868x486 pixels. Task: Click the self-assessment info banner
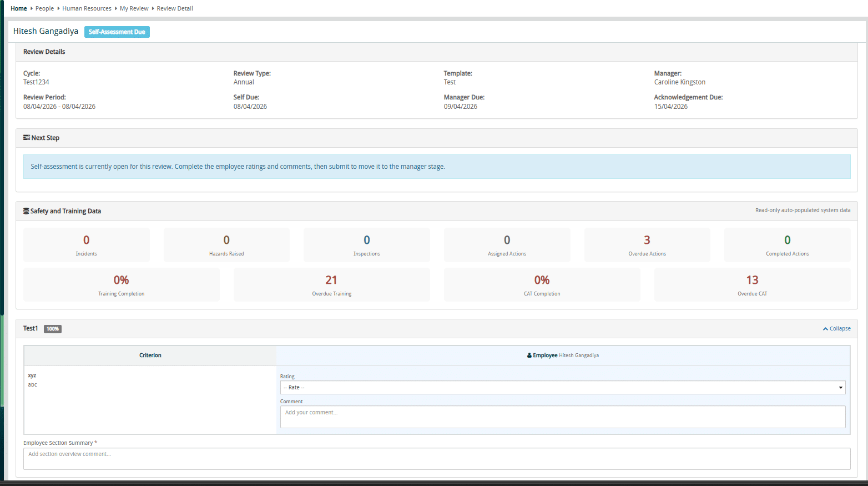[437, 167]
